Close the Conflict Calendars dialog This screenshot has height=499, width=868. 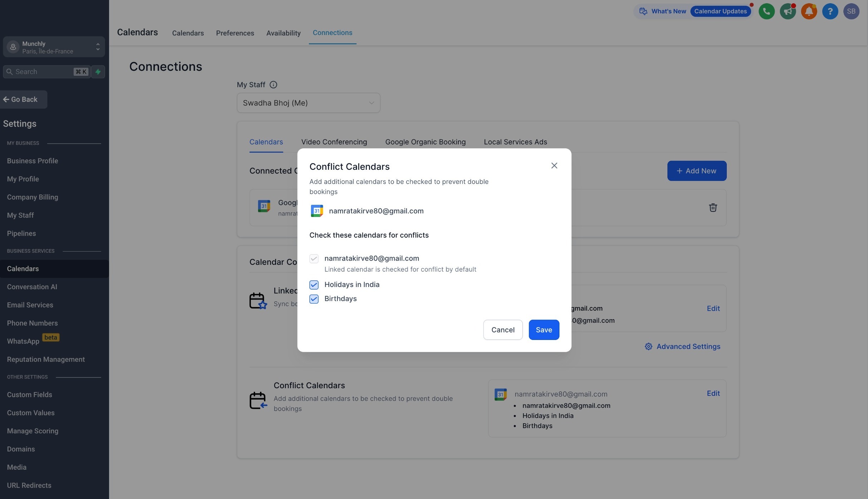(x=554, y=165)
